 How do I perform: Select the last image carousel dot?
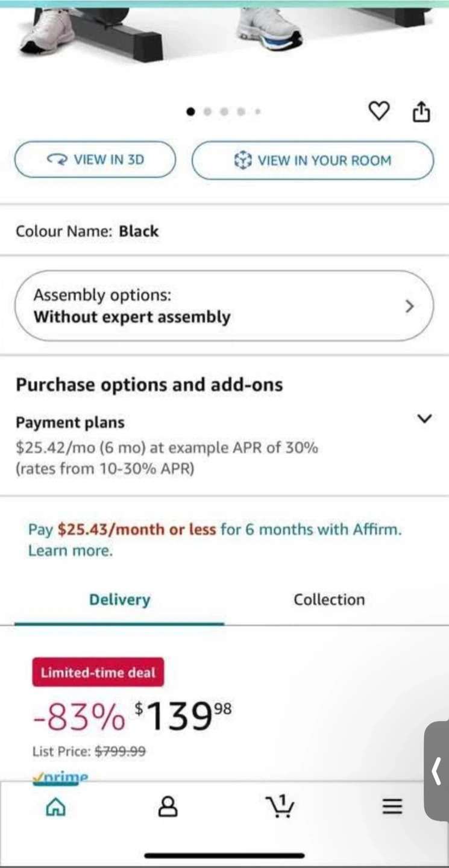click(258, 112)
